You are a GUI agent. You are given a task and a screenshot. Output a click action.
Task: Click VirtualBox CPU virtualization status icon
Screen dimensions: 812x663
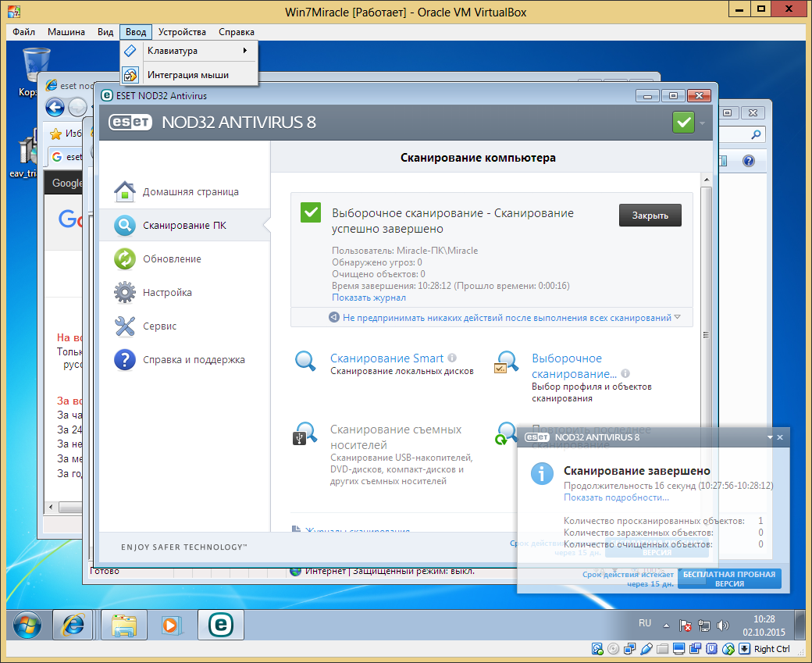tap(712, 648)
